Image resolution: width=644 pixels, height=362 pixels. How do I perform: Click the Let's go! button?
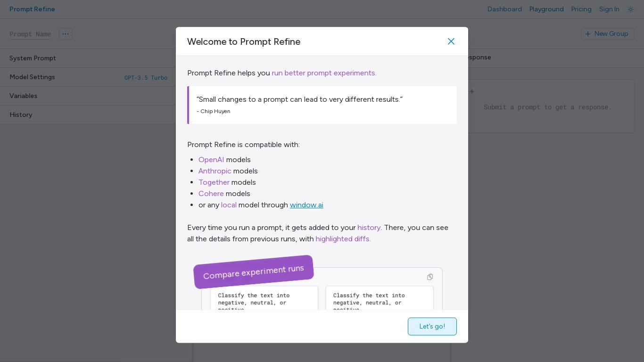(432, 326)
